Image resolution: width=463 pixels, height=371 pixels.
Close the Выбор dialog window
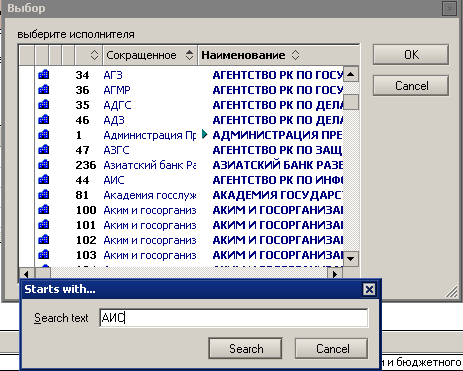449,8
